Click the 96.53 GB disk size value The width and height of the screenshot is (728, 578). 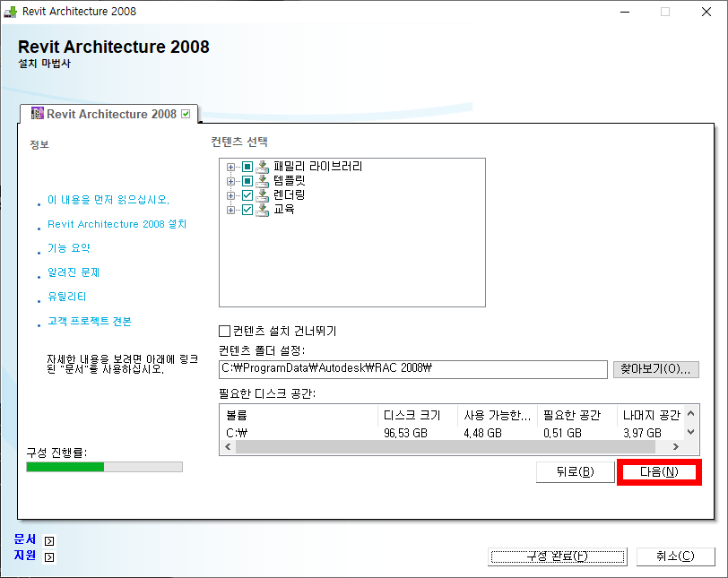(x=405, y=433)
